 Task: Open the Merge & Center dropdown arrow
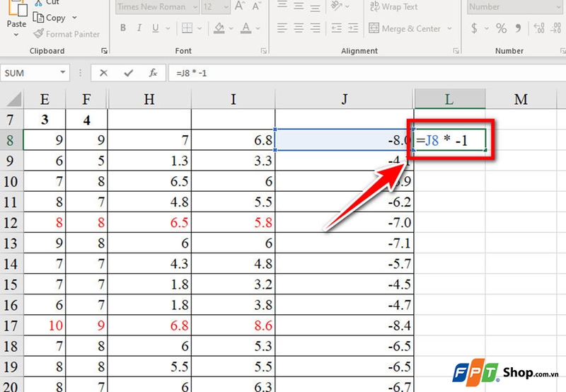click(450, 28)
